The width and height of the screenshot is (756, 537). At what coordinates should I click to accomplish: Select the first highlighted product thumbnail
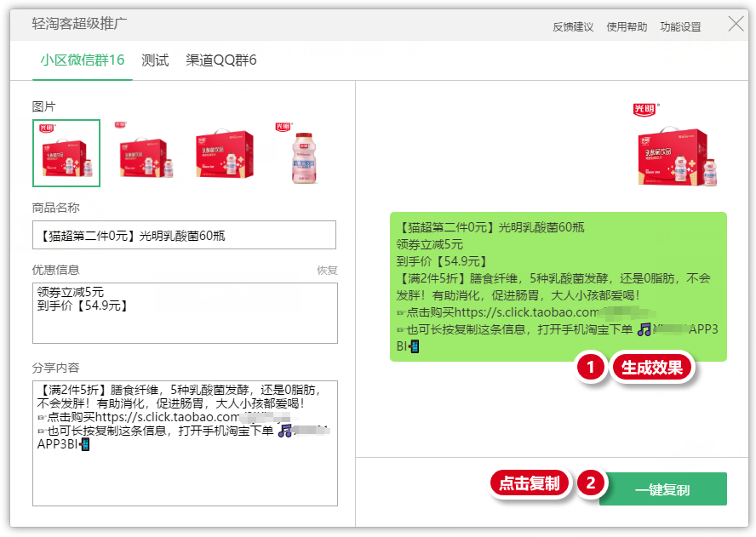point(66,153)
